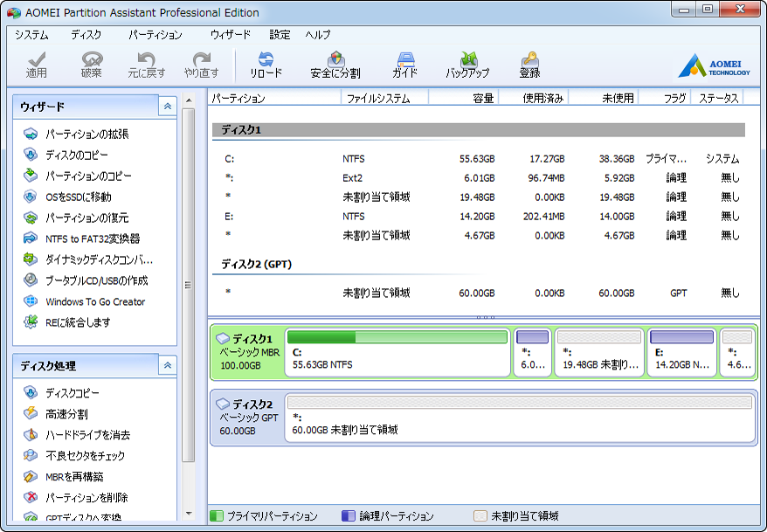Open the ヘルプ menu

[318, 35]
